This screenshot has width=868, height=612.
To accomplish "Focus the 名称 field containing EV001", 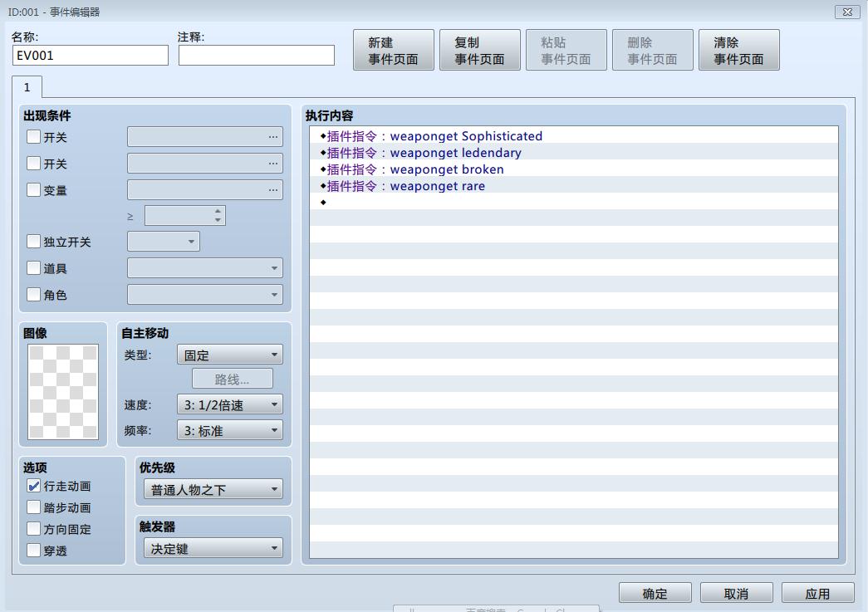I will point(91,56).
